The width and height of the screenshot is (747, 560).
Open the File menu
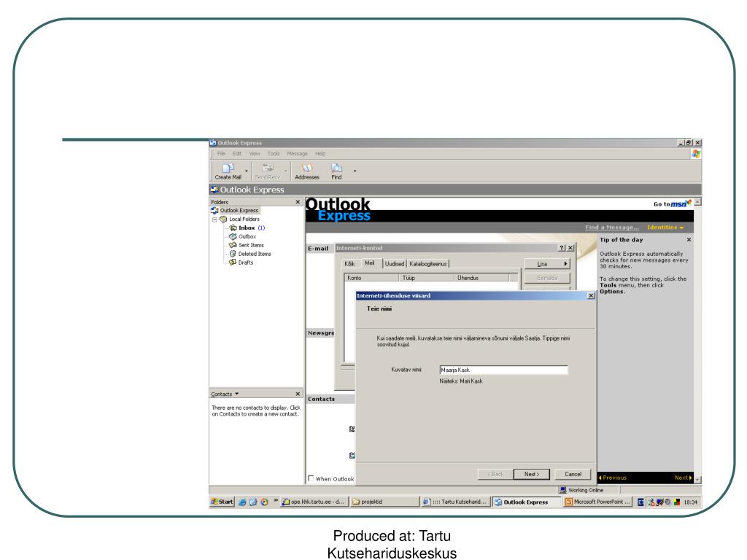coord(221,153)
